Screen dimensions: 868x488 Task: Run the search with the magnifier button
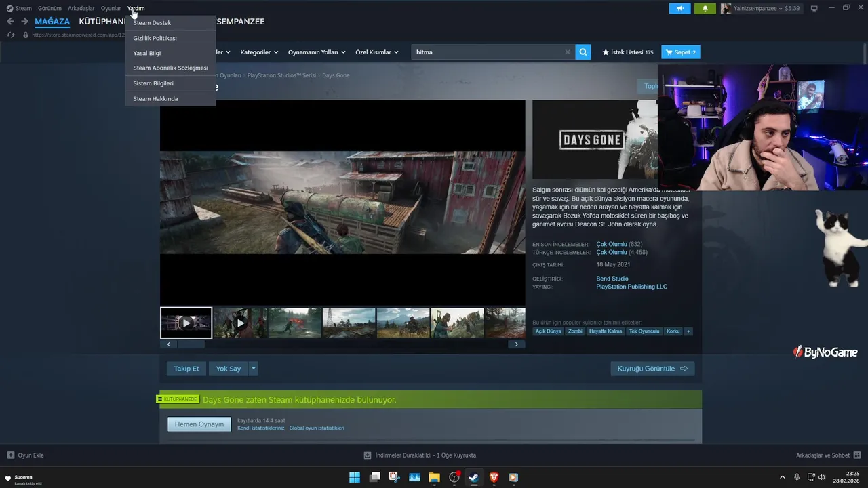(x=583, y=52)
